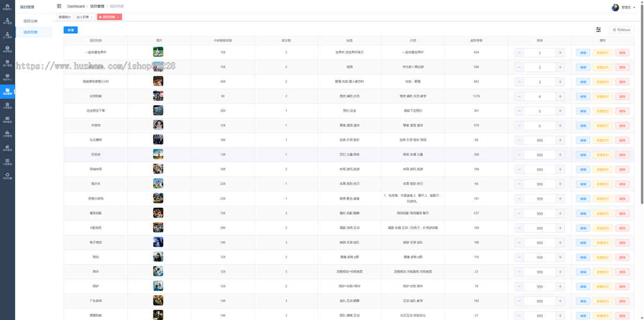Click 查看定价 for K歌泡吧 row

tap(603, 228)
